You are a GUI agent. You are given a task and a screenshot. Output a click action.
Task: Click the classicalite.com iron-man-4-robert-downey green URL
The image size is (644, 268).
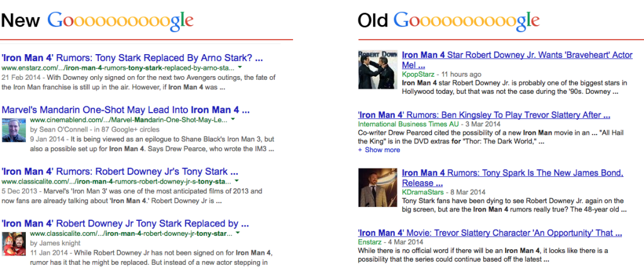131,234
